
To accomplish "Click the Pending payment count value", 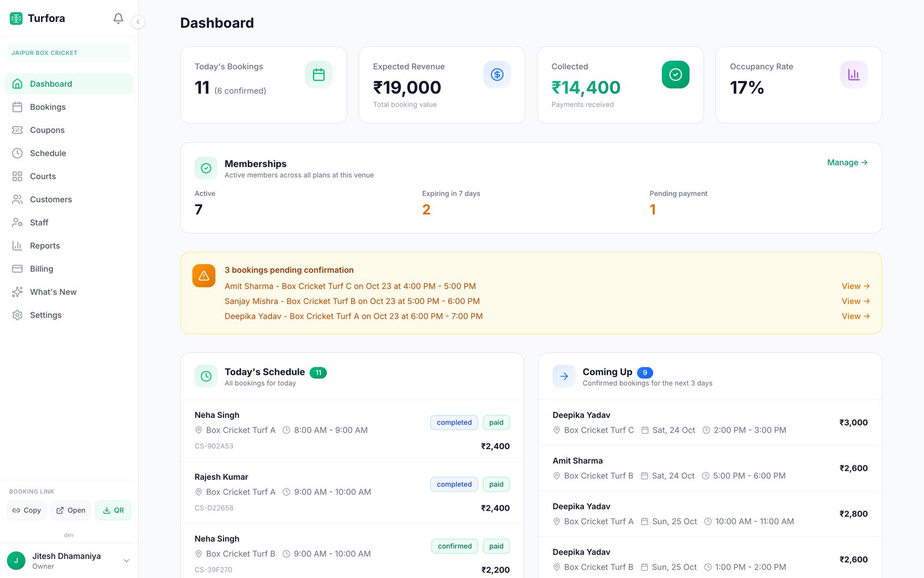I will coord(653,209).
